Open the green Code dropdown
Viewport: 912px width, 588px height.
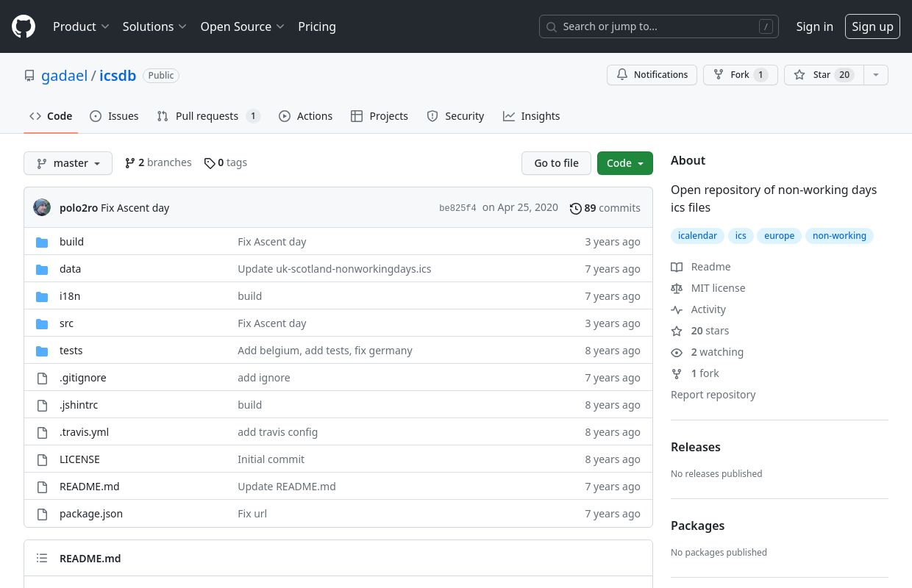tap(625, 163)
